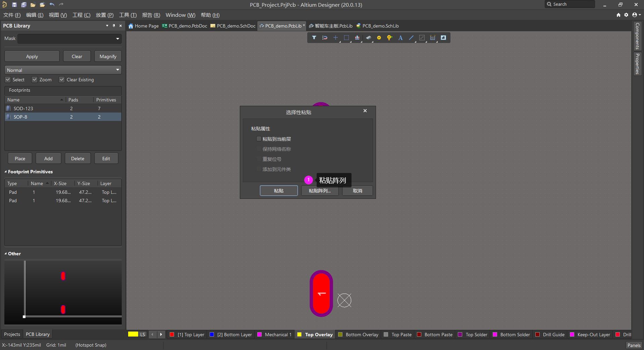Open the Panels button in status bar
Screen dimensions: 644x350
click(x=634, y=345)
